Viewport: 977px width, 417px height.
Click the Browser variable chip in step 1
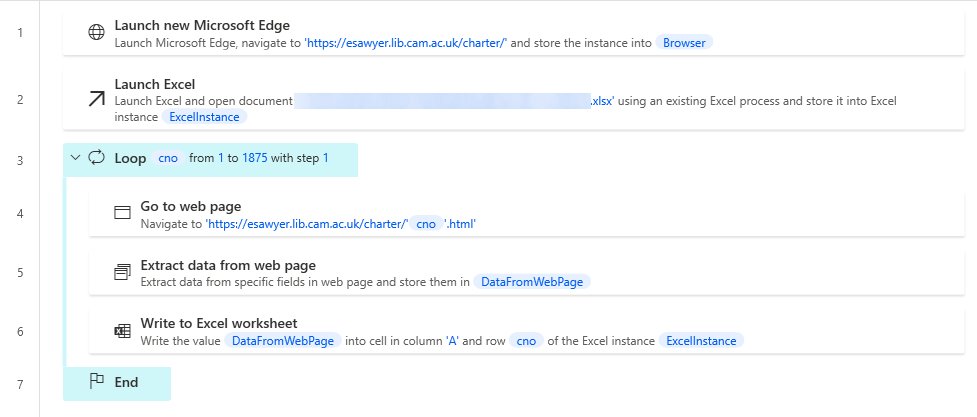click(684, 43)
